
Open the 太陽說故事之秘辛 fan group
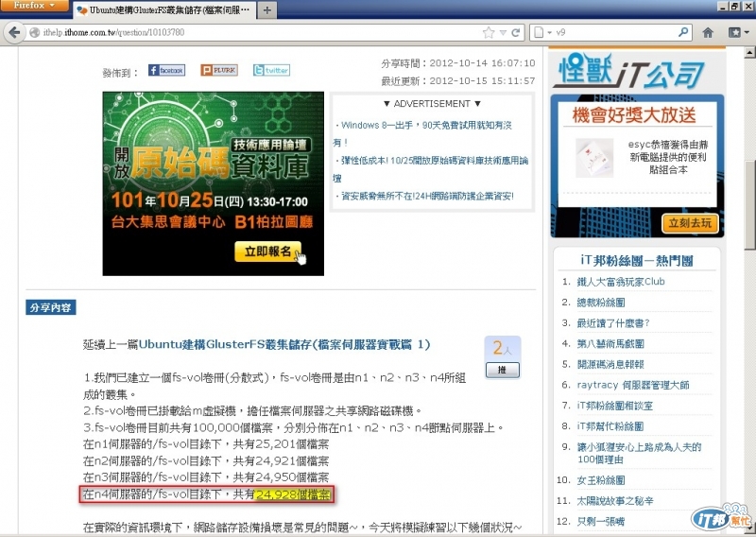coord(615,501)
